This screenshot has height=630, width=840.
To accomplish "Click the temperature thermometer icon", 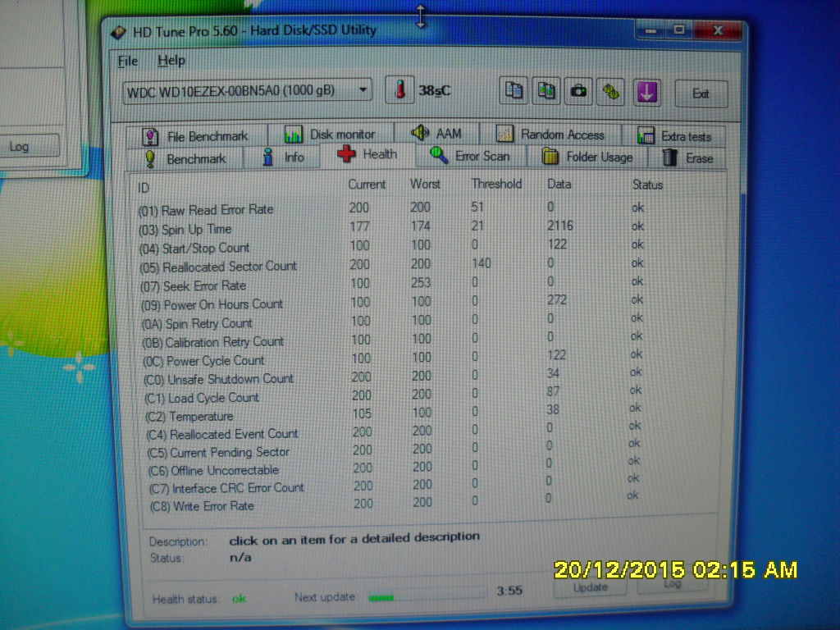I will tap(399, 89).
